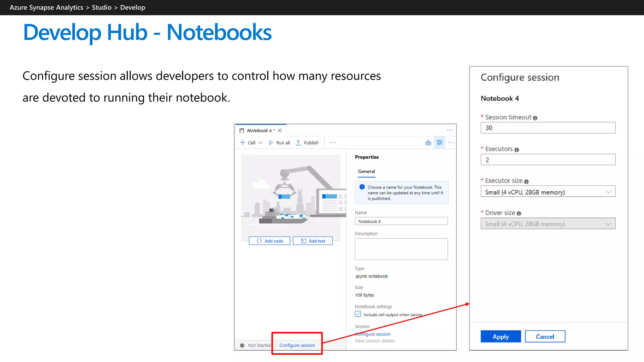Click the Executors input field
Screen dimensions: 644x362
(548, 160)
